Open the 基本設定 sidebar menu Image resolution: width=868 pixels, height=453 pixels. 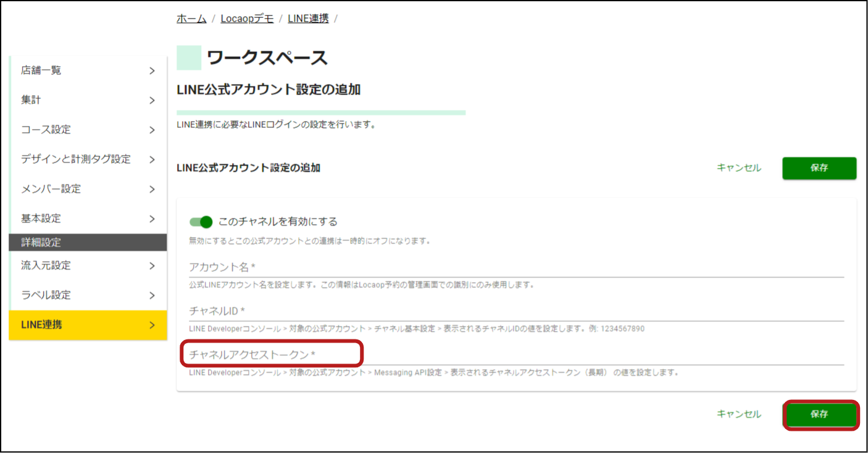(x=88, y=218)
